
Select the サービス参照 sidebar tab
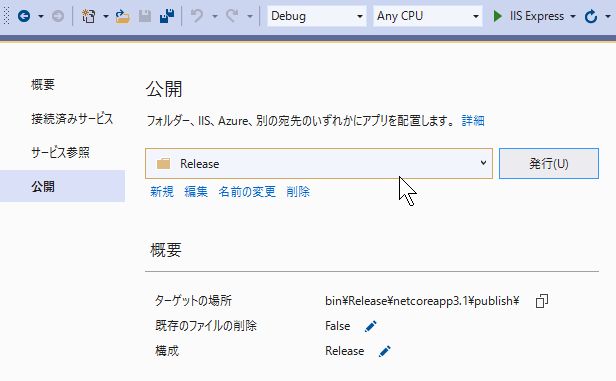[x=60, y=152]
